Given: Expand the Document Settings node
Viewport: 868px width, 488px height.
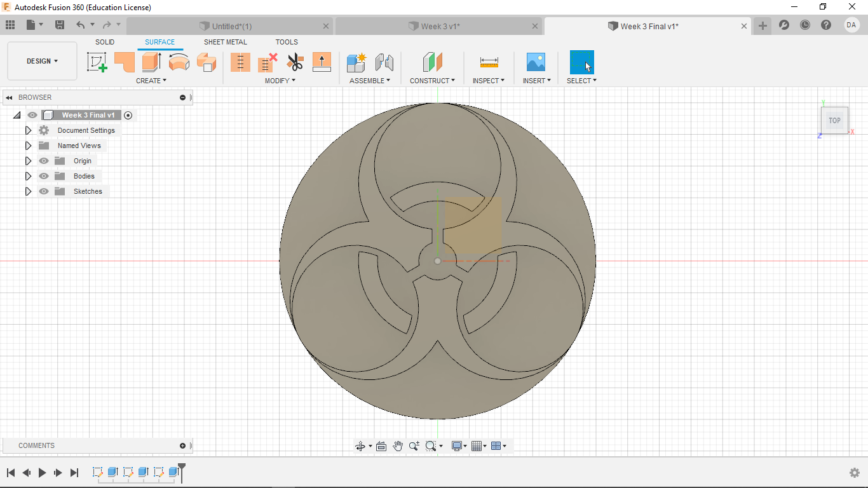Looking at the screenshot, I should 28,130.
